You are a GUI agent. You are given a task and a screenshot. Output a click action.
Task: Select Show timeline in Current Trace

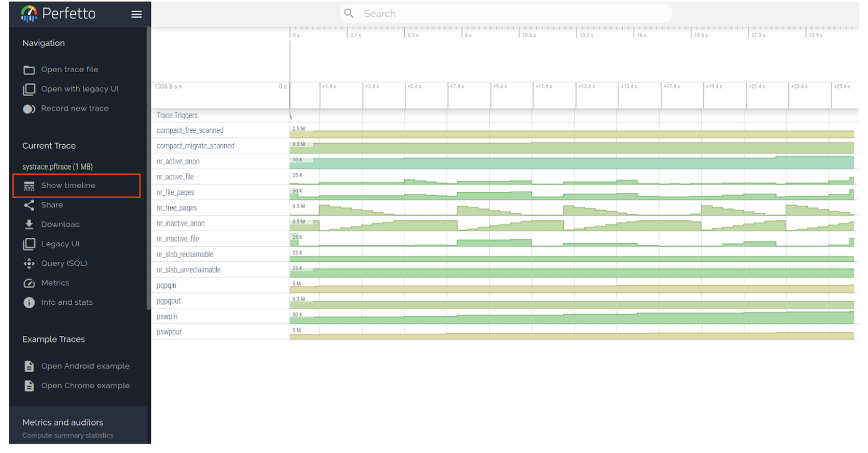point(68,186)
